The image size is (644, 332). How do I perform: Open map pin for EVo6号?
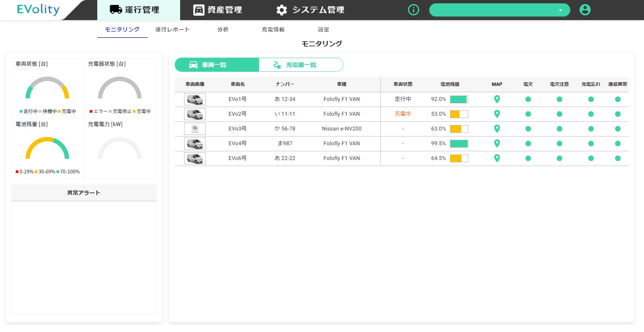pos(497,158)
